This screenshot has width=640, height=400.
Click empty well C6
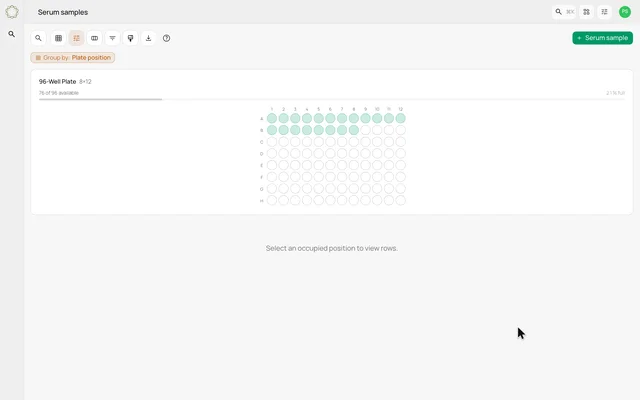330,142
